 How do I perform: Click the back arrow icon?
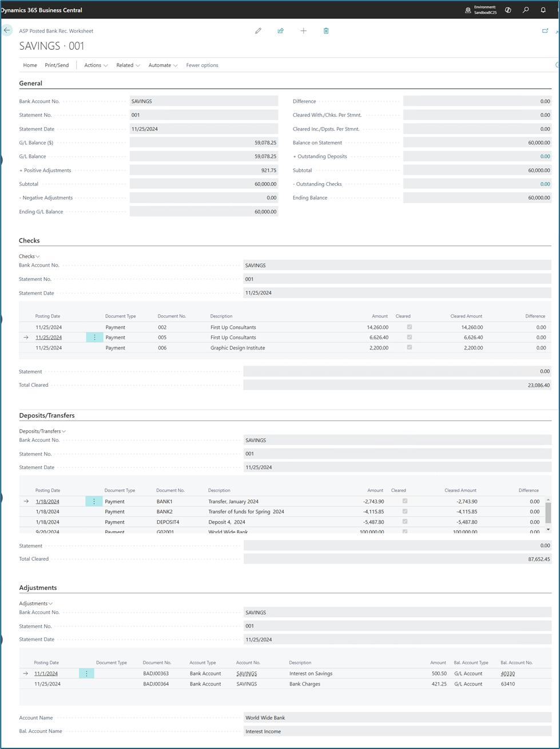pos(7,30)
